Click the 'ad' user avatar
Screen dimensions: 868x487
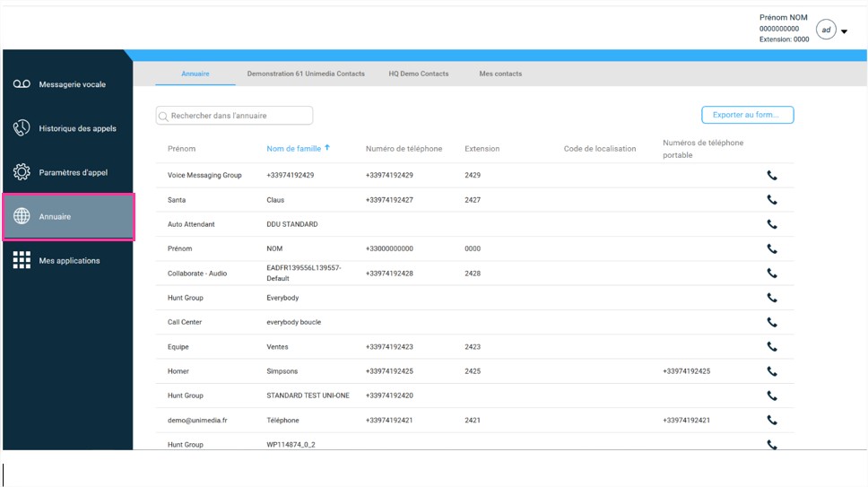click(x=826, y=30)
